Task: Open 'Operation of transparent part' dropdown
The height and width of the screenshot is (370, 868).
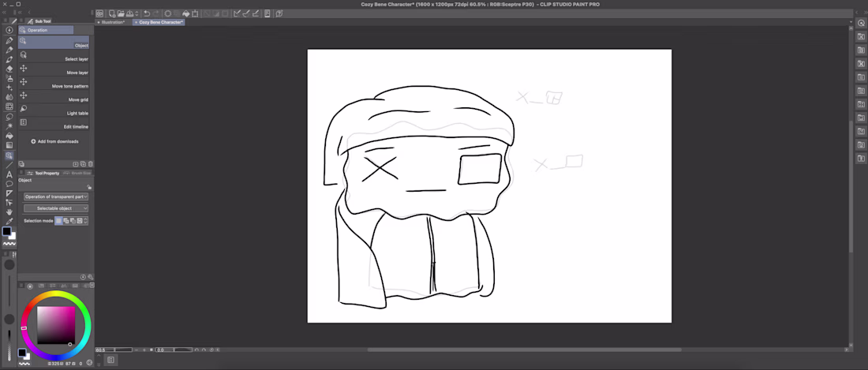Action: point(56,196)
